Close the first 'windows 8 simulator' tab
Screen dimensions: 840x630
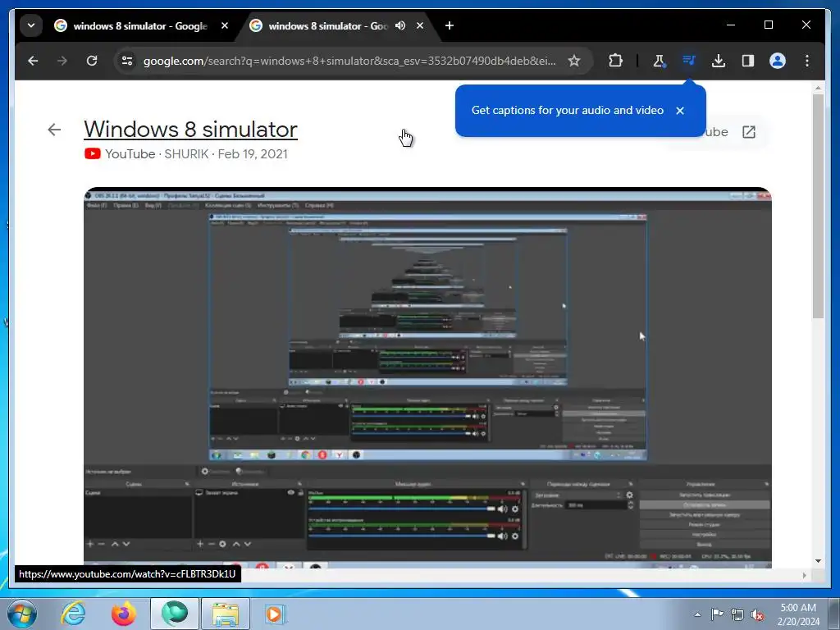point(225,25)
